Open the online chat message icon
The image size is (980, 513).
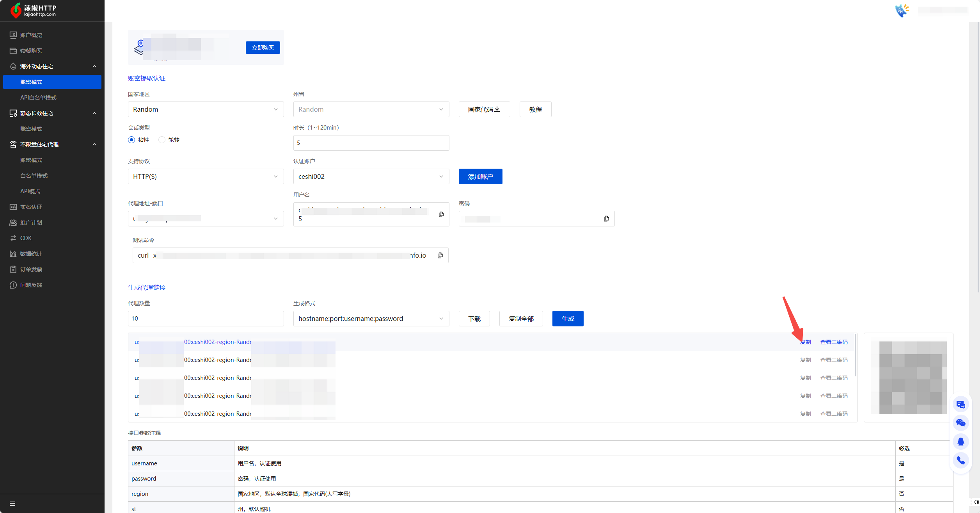pos(960,404)
